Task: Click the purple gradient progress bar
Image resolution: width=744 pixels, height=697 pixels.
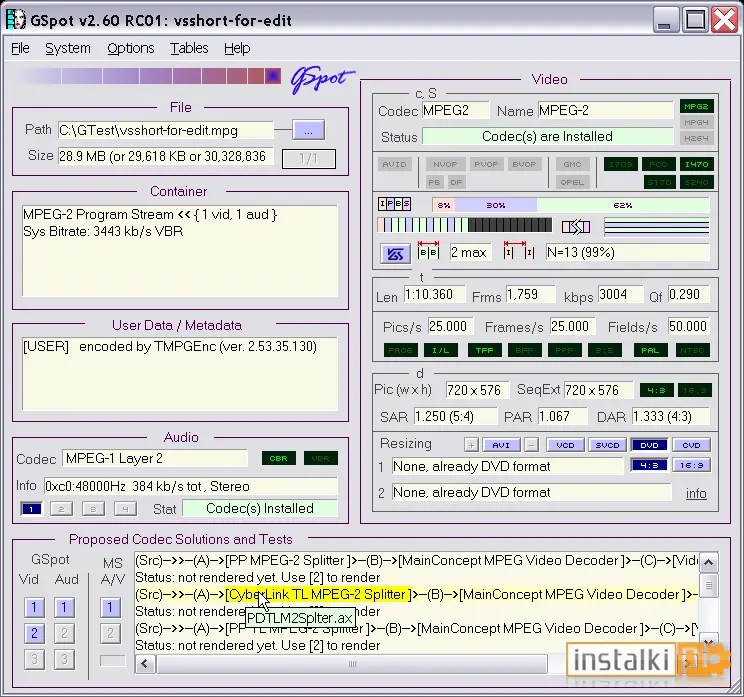Action: pyautogui.click(x=151, y=76)
